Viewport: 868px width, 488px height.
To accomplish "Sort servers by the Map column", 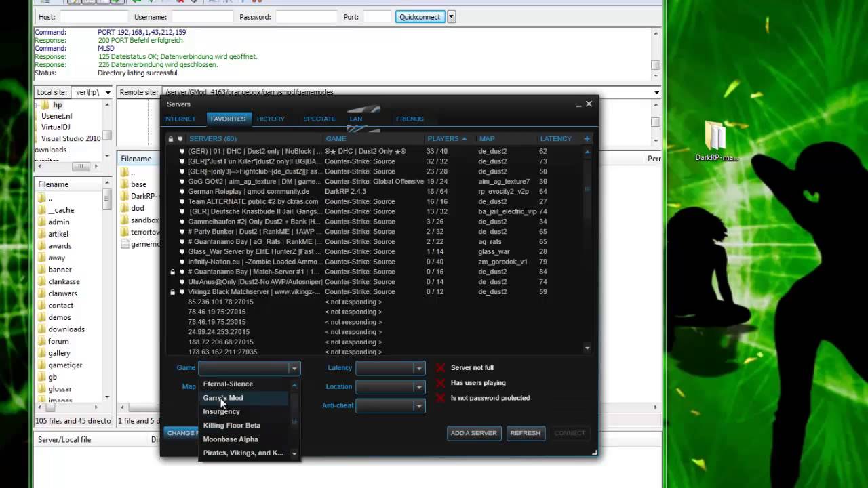I will (487, 138).
